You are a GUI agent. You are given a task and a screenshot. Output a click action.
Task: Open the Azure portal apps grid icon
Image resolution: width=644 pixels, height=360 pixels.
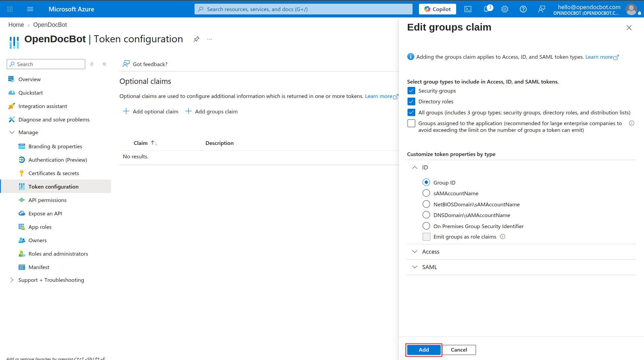click(10, 9)
